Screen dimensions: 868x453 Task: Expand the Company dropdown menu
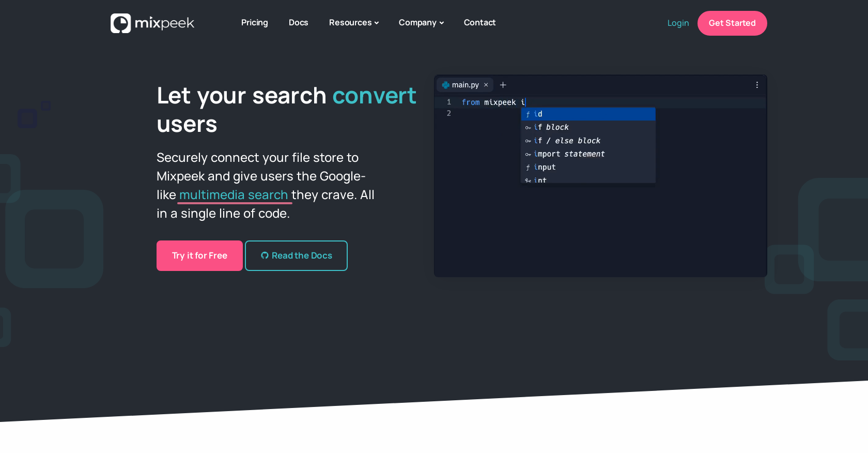(421, 23)
